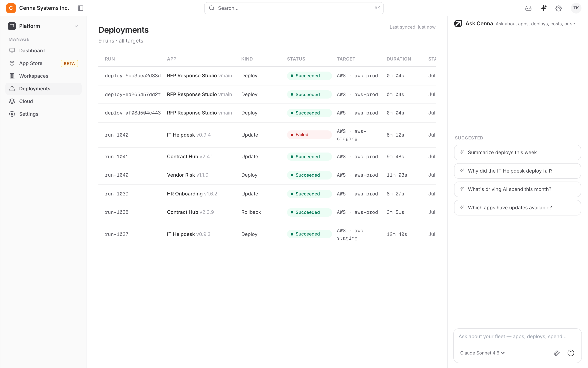This screenshot has height=368, width=588.
Task: Click the Ask Cenna arrow logo
Action: (458, 23)
